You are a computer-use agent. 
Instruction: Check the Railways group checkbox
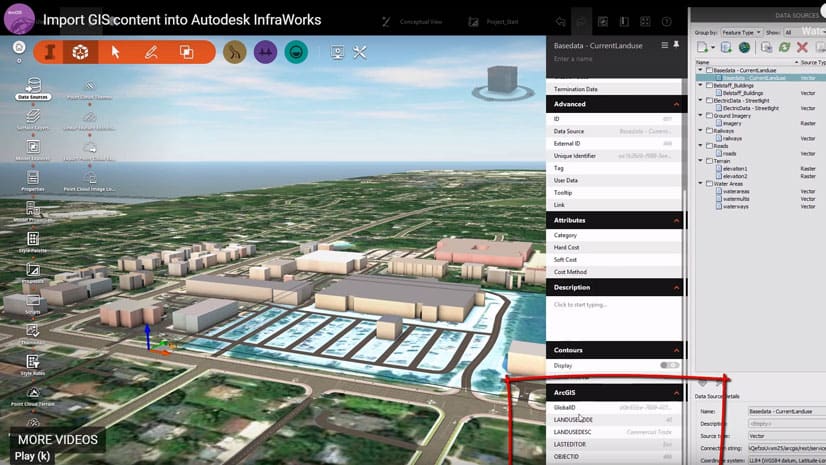tap(709, 131)
